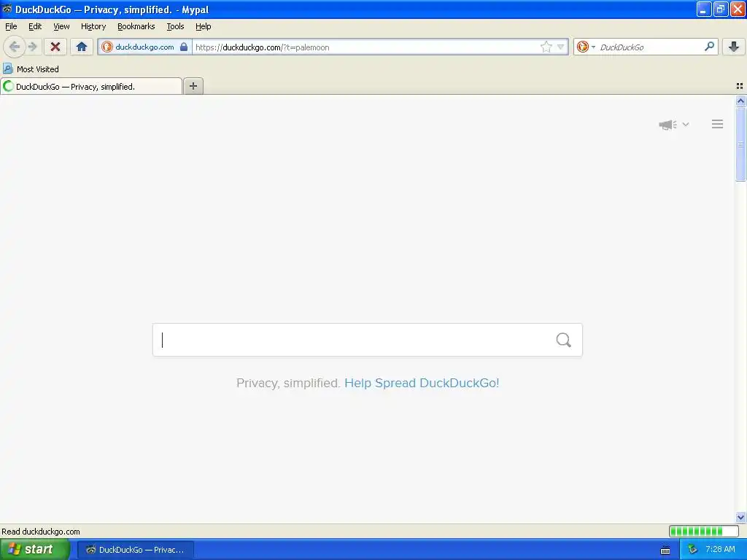Open the tab groups grid icon
Screen dimensions: 747x560
(740, 86)
